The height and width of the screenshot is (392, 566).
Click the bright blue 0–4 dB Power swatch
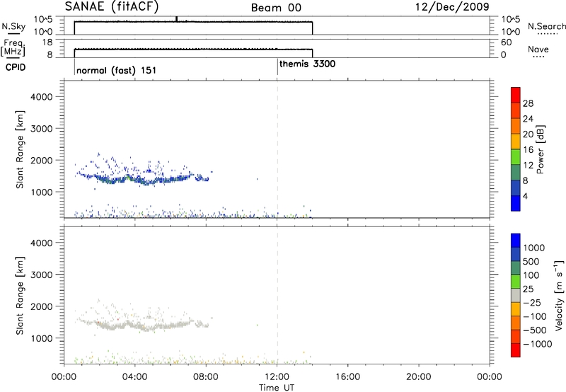click(x=516, y=203)
